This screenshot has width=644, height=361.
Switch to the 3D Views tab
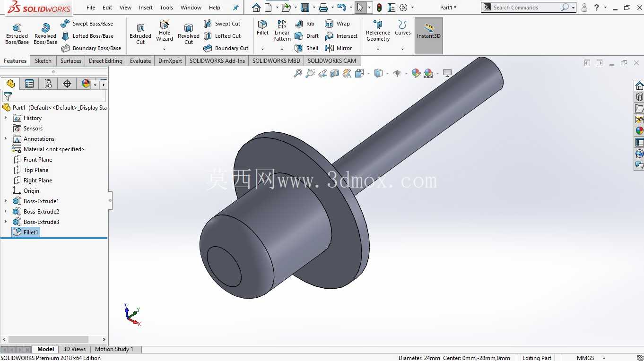coord(75,349)
